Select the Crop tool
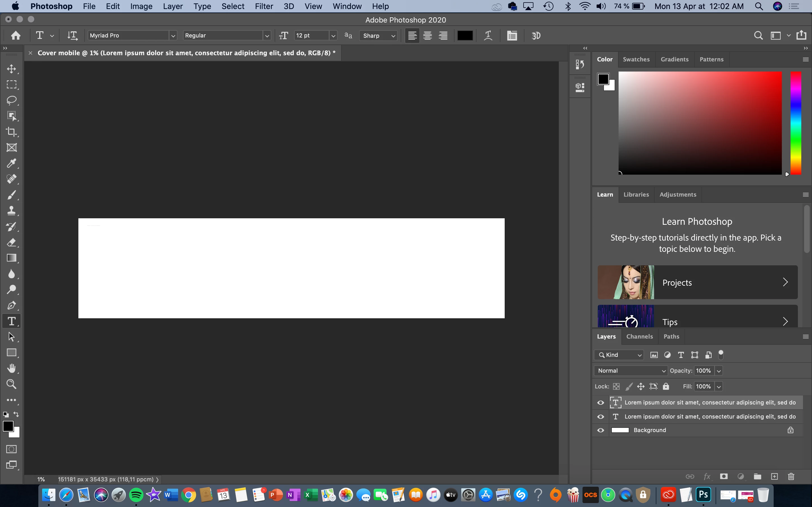 [x=11, y=132]
